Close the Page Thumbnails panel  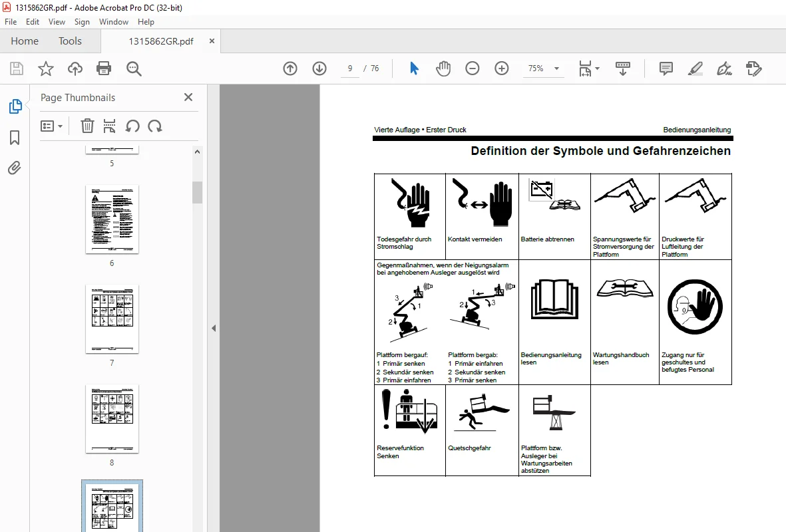pos(188,97)
